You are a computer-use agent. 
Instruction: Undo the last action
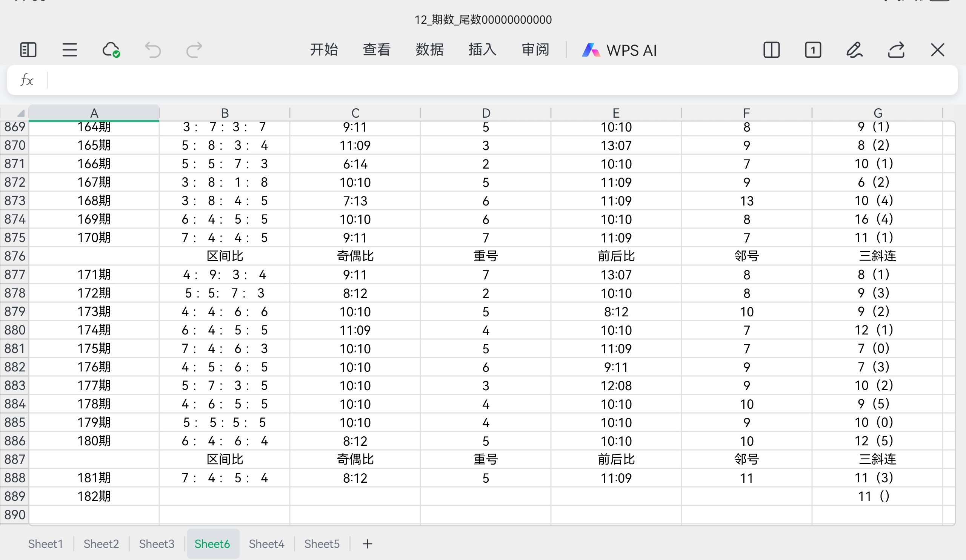click(152, 50)
